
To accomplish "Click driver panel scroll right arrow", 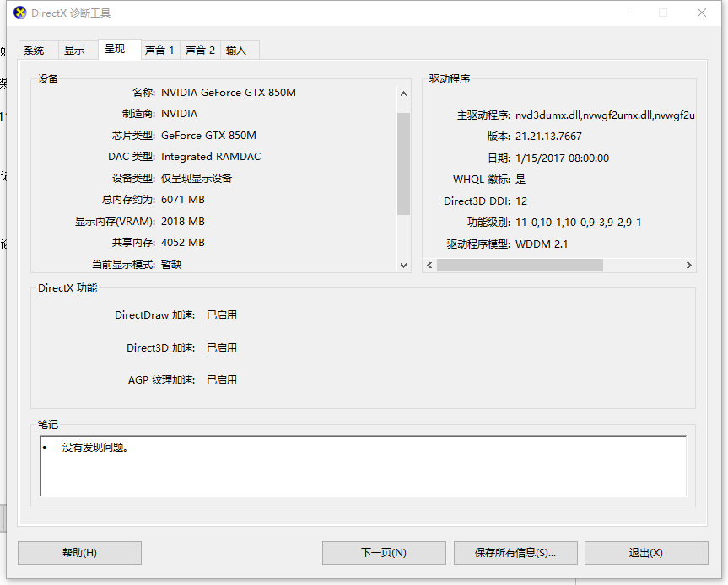I will (689, 265).
